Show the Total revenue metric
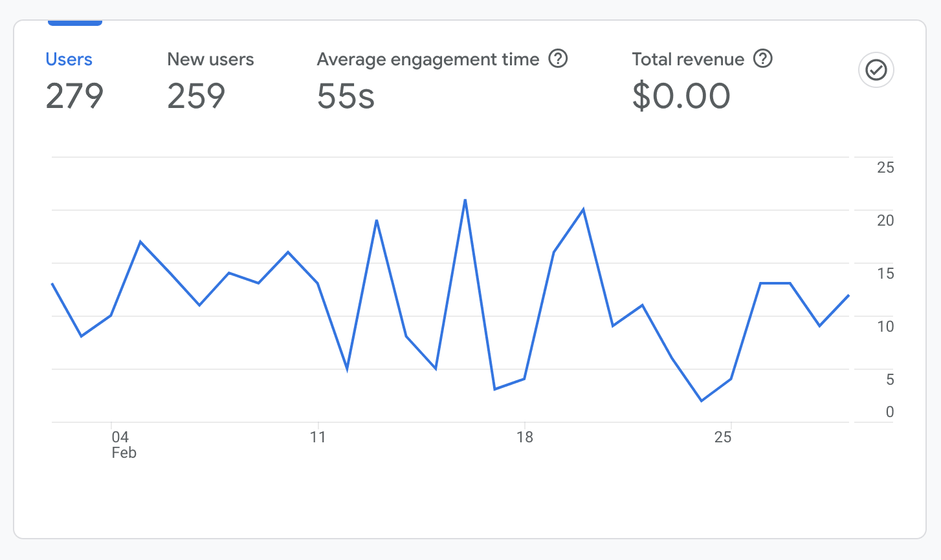This screenshot has height=560, width=941. 688,59
